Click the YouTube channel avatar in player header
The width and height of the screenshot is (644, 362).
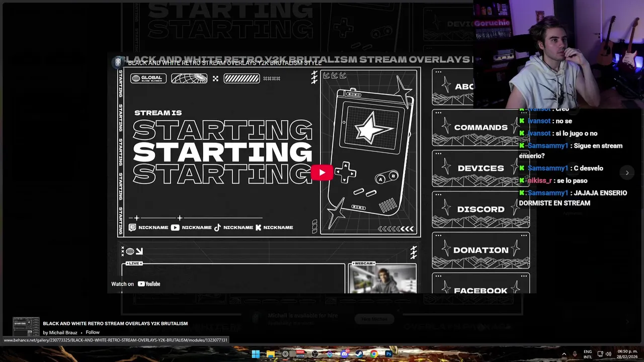(118, 62)
